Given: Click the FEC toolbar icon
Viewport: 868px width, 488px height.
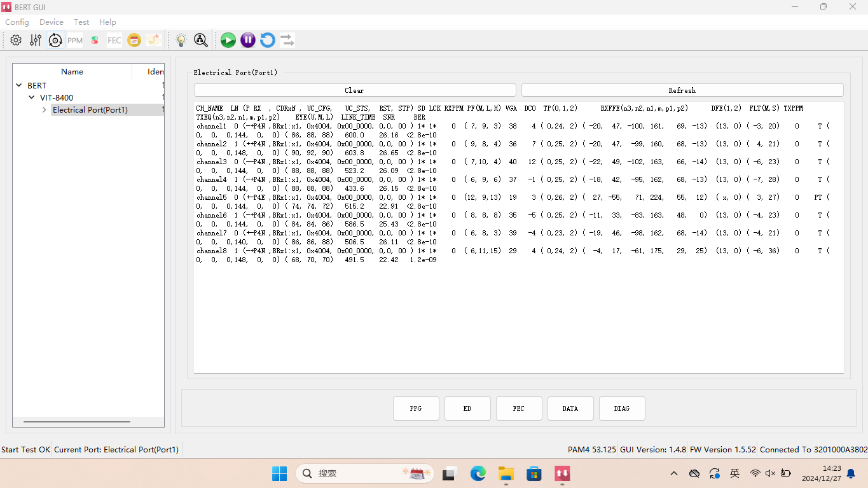Looking at the screenshot, I should pyautogui.click(x=114, y=40).
